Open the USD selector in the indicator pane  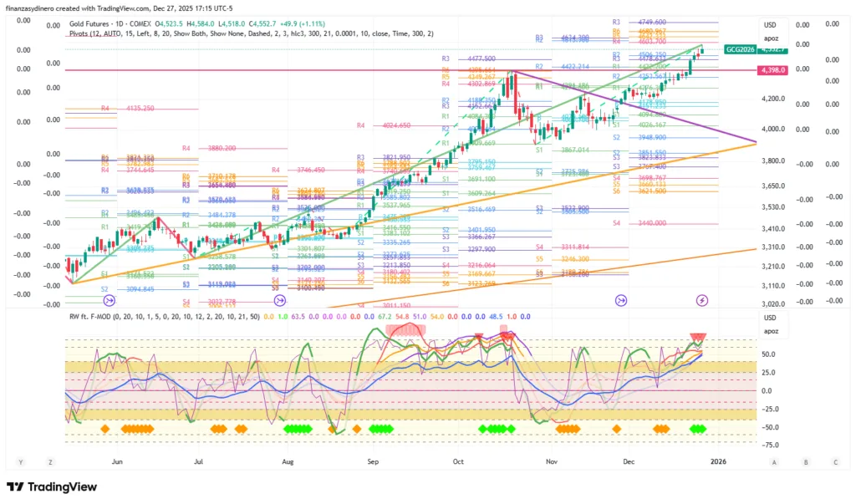pyautogui.click(x=771, y=318)
